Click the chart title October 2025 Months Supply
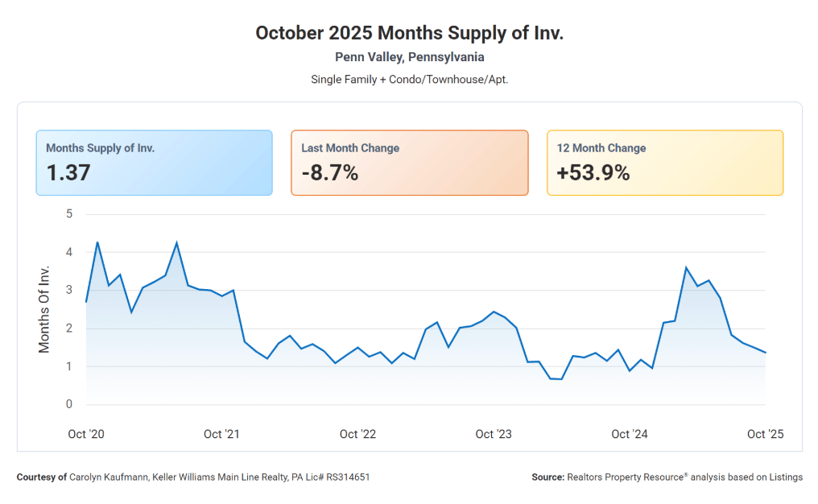Screen dimensions: 818x504 [410, 33]
